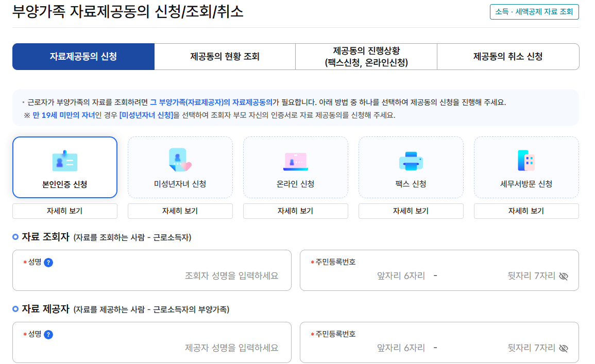Click blue text 만 19세 미만의 자녀
The height and width of the screenshot is (364, 595).
[x=64, y=115]
